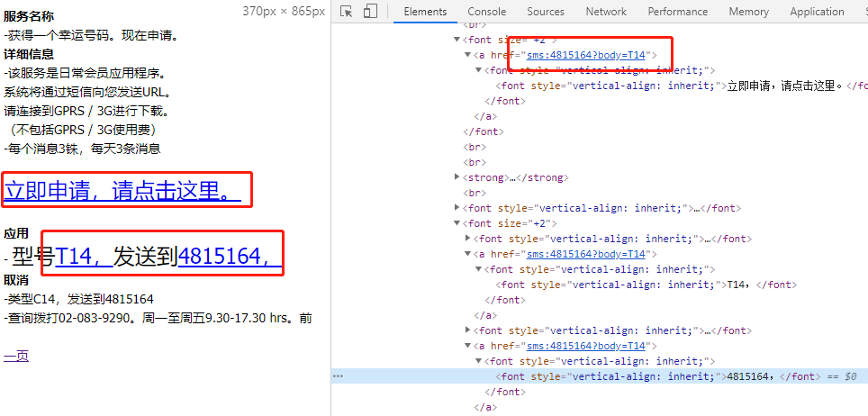Click the large blue 4815164 page link

(x=225, y=258)
